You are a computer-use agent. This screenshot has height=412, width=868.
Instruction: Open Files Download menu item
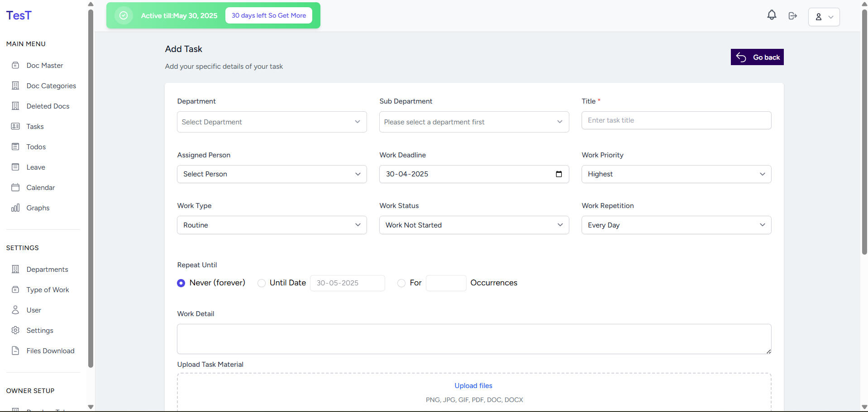tap(50, 350)
